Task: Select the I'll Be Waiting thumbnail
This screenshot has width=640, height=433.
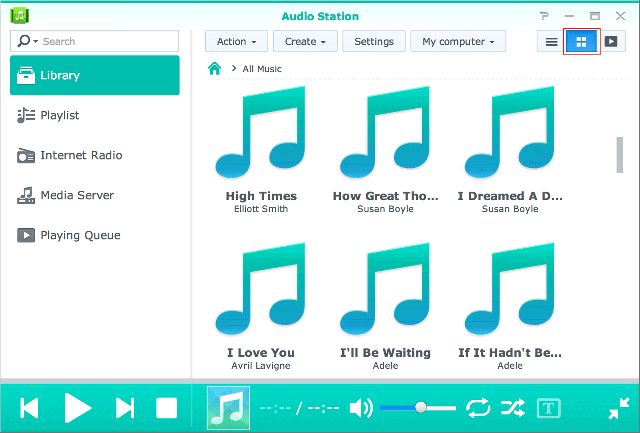Action: pos(385,289)
